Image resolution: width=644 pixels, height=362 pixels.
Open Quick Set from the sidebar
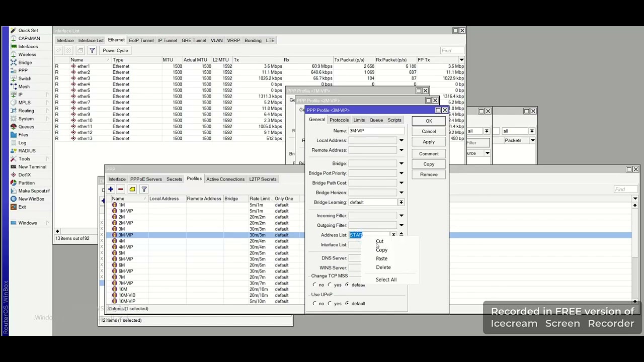point(28,30)
